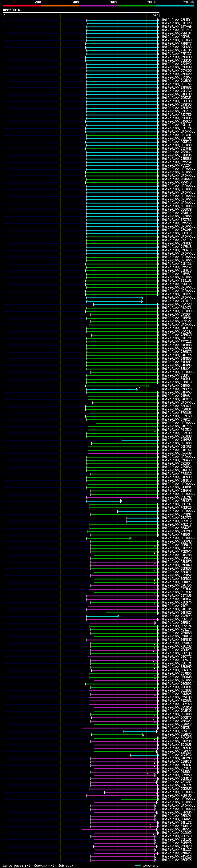Viewport: 197px width, 868px height.
Task: Click label UniRef100_B4L0J3
Action: [x=176, y=328]
